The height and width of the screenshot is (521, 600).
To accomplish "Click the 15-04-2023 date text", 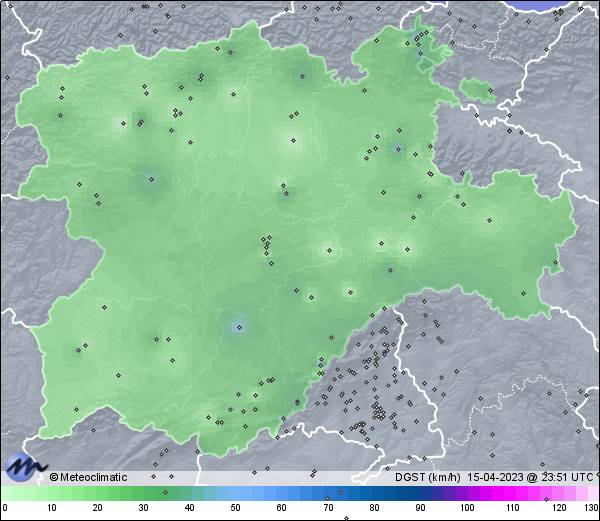I will (495, 477).
